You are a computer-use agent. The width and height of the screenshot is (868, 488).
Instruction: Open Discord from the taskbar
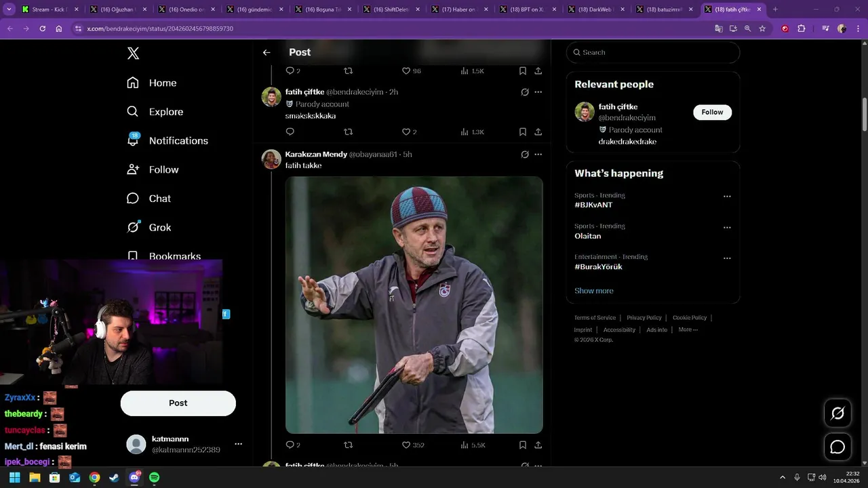pos(134,477)
